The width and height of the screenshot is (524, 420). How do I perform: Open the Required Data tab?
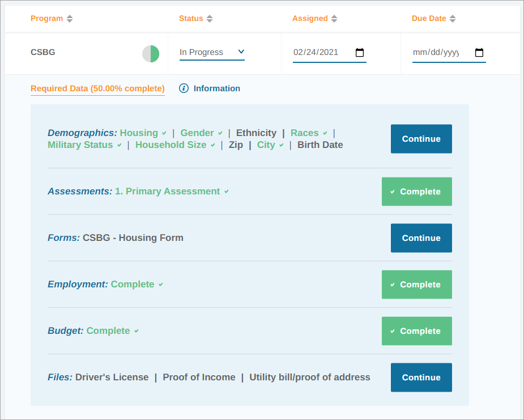(97, 88)
